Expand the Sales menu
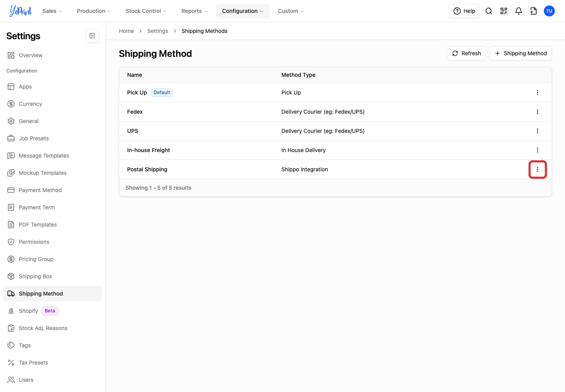The image size is (565, 392). 52,11
